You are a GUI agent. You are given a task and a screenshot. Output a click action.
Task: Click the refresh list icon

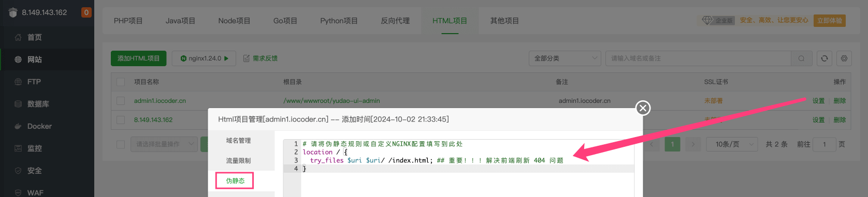pyautogui.click(x=824, y=58)
